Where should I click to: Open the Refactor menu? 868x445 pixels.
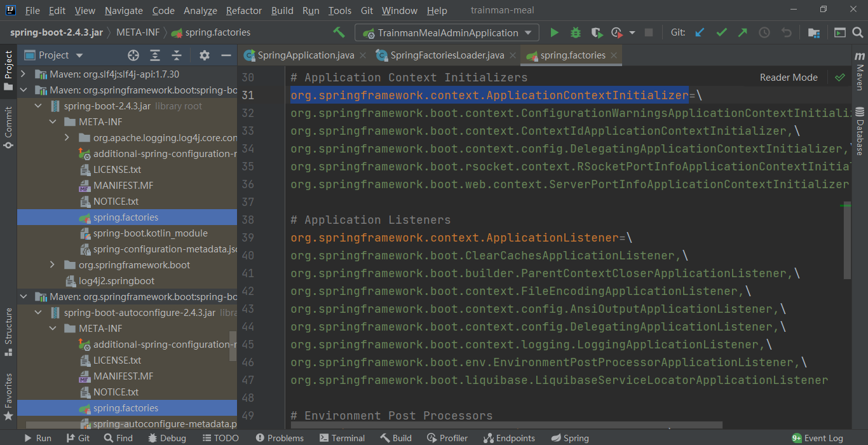[x=244, y=11]
